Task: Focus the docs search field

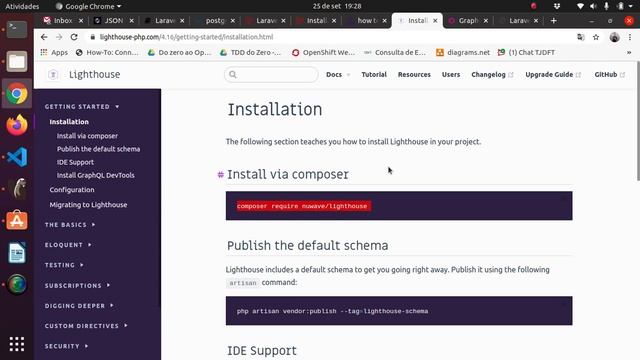Action: (271, 74)
